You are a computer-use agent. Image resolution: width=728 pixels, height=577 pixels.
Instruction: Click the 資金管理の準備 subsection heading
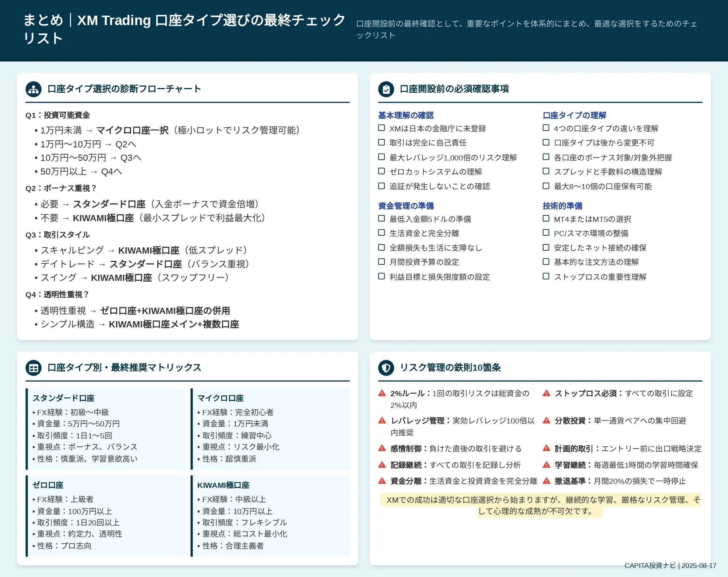[406, 206]
